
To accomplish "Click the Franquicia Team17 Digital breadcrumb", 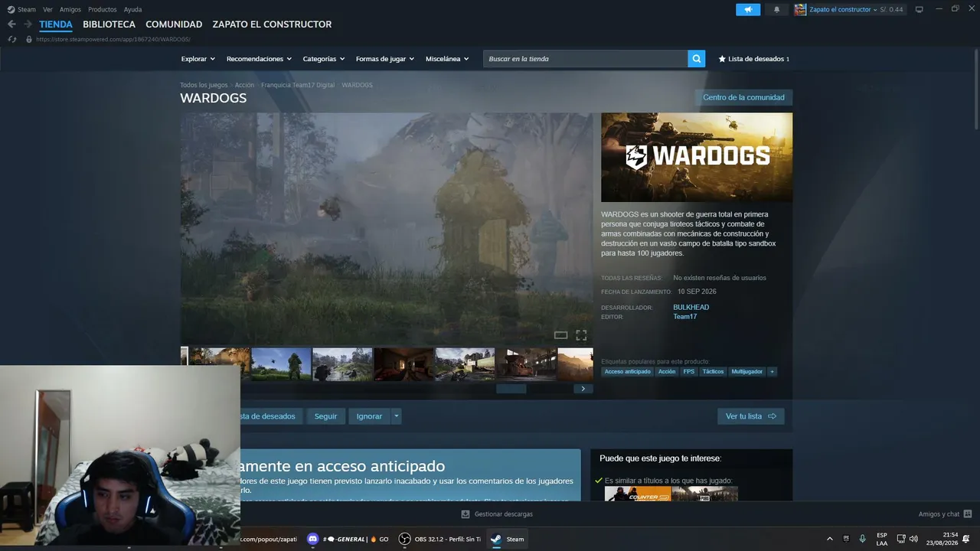I will (298, 85).
